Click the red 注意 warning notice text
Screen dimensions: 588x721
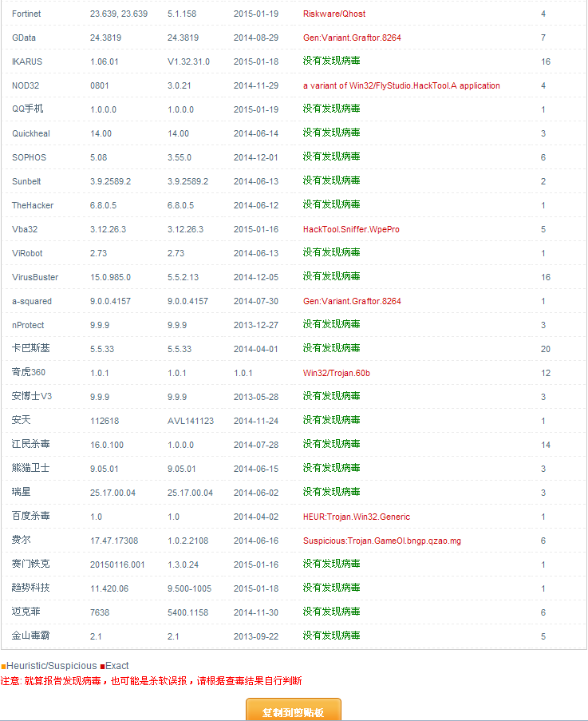pos(151,680)
